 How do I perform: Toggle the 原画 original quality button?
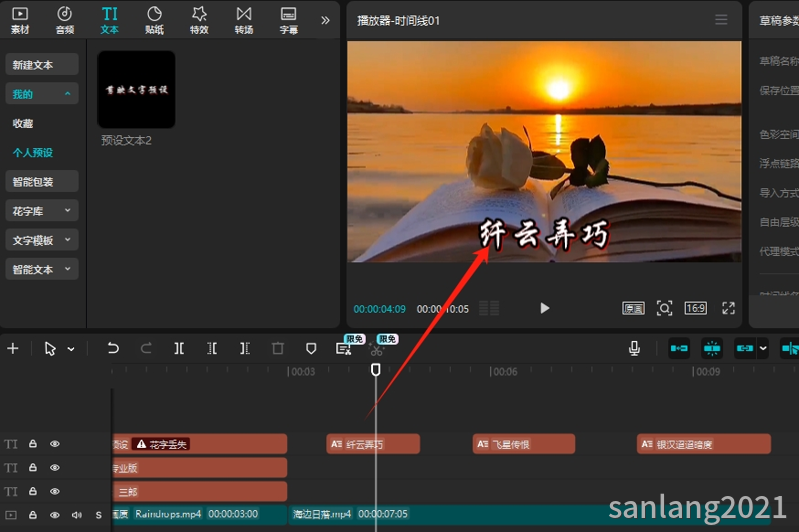click(633, 308)
